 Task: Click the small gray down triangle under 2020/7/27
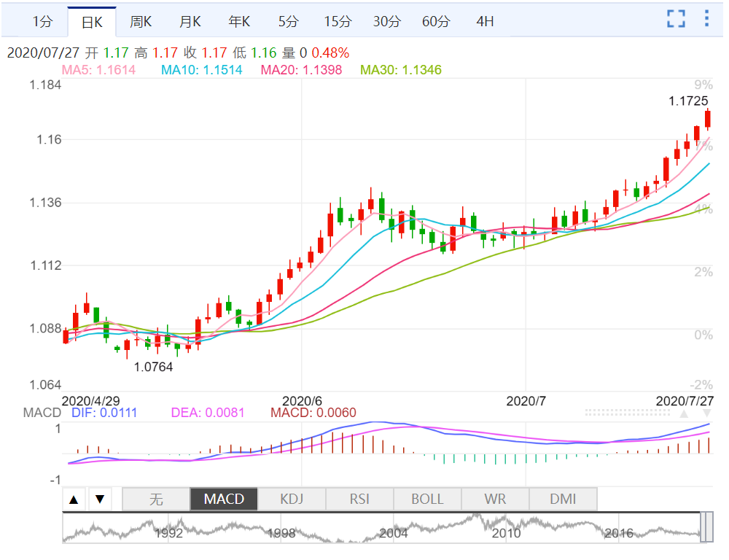click(x=706, y=414)
